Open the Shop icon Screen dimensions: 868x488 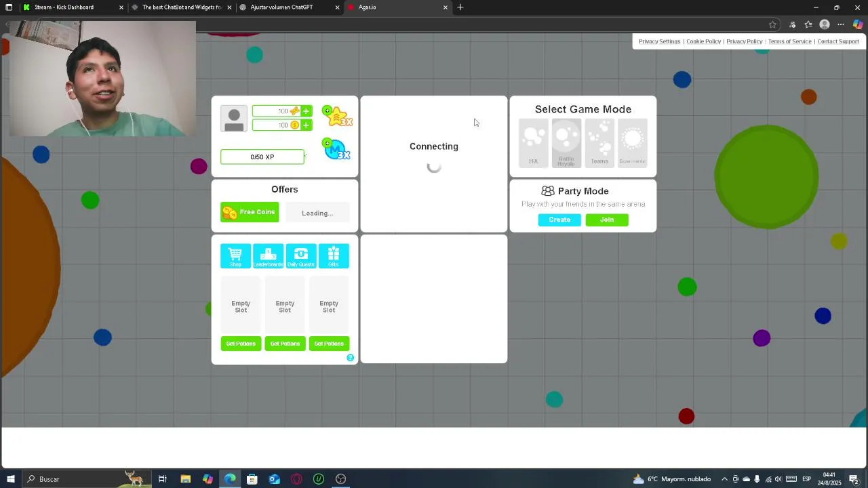pyautogui.click(x=235, y=256)
